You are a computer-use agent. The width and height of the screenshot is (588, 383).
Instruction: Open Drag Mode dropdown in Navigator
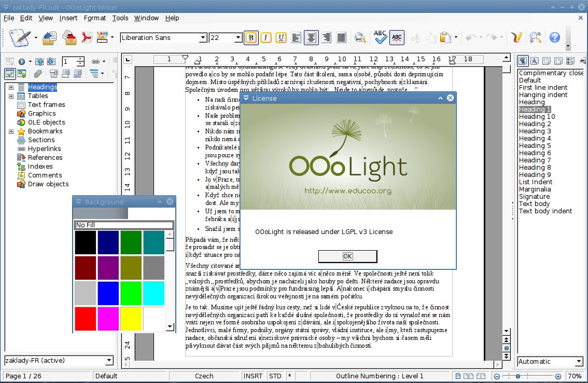click(104, 62)
